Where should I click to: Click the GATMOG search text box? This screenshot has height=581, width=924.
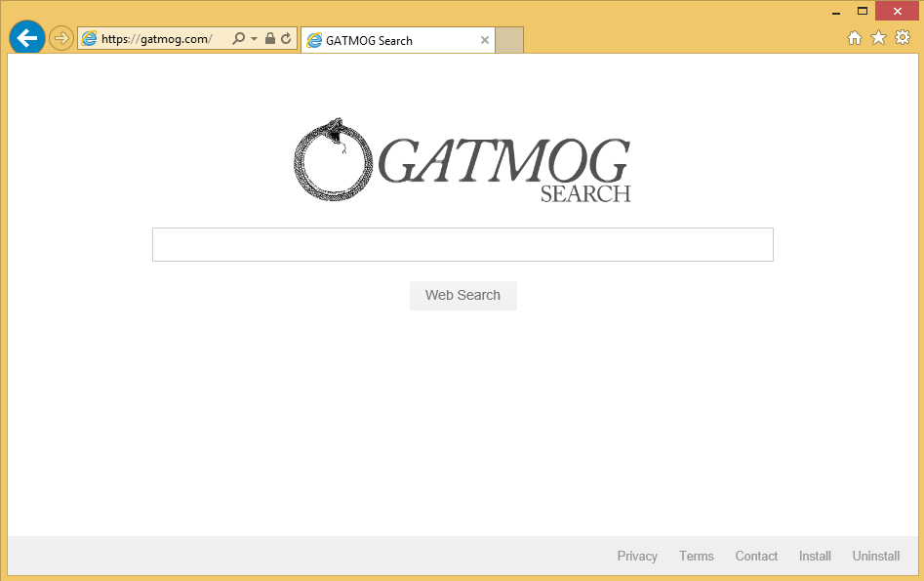tap(462, 245)
